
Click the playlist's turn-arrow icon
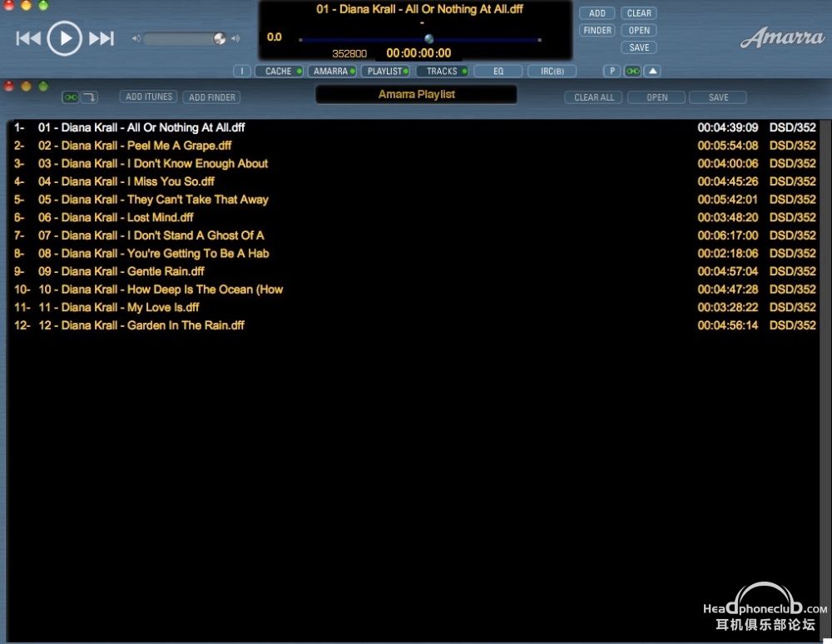89,97
